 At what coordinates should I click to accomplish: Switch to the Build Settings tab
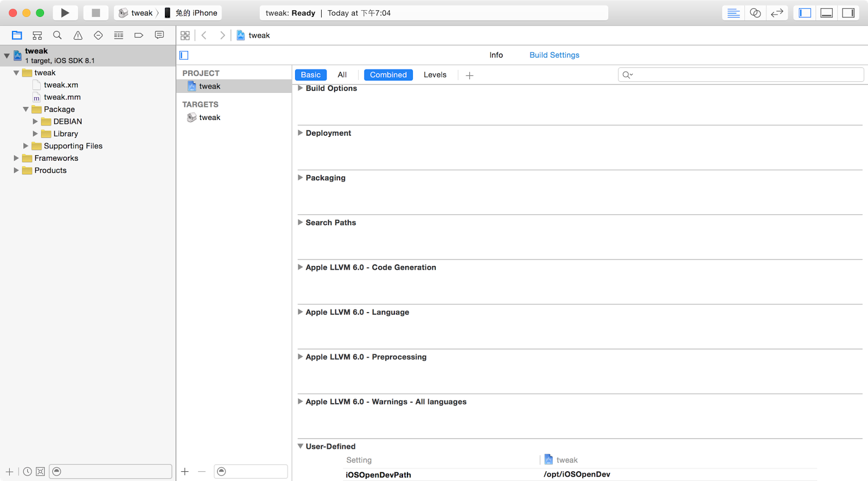tap(554, 55)
